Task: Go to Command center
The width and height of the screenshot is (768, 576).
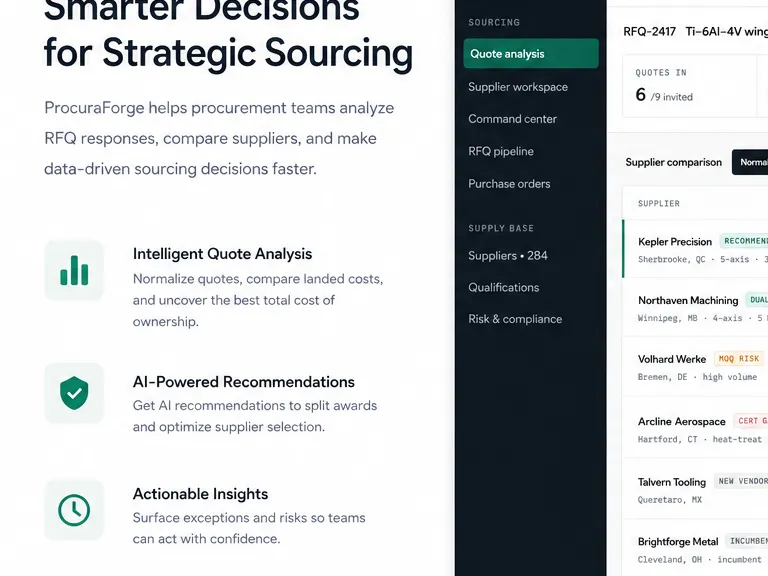Action: [512, 119]
